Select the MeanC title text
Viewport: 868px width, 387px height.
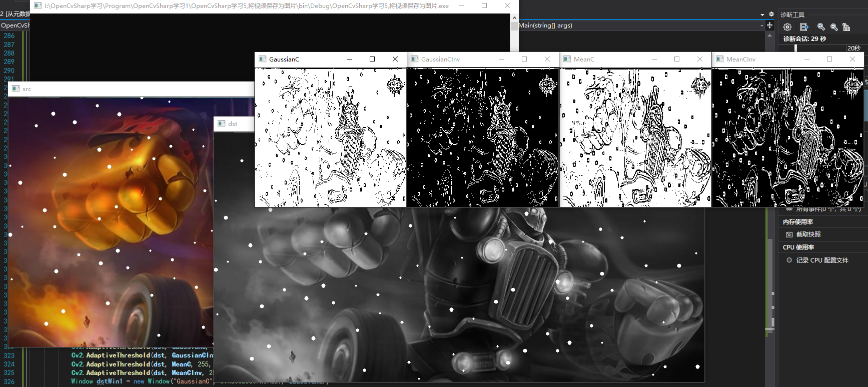pyautogui.click(x=584, y=59)
